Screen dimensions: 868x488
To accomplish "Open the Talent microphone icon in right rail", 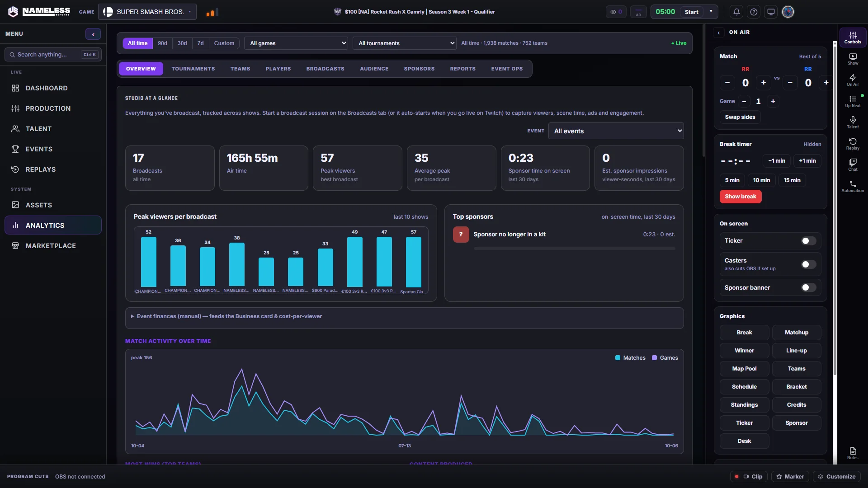I will point(853,122).
